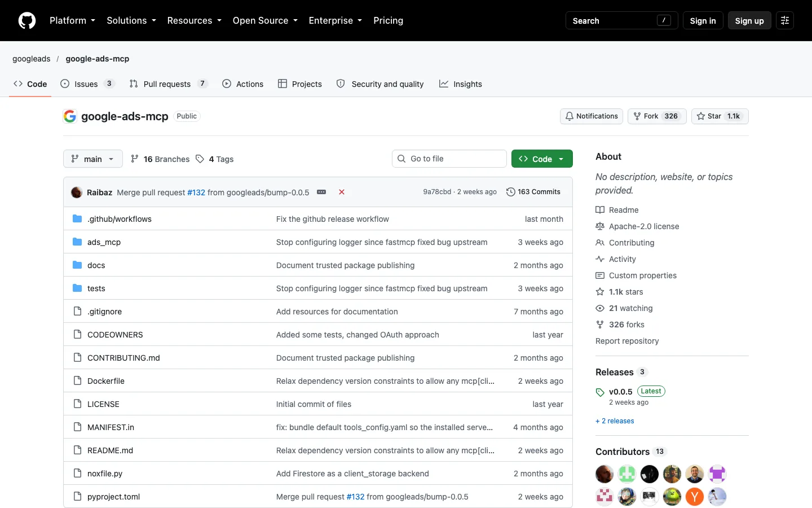
Task: Open the Custom properties link
Action: (637, 275)
